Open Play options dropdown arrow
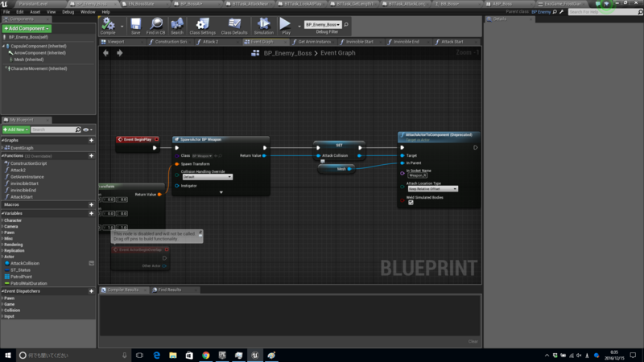 [299, 27]
